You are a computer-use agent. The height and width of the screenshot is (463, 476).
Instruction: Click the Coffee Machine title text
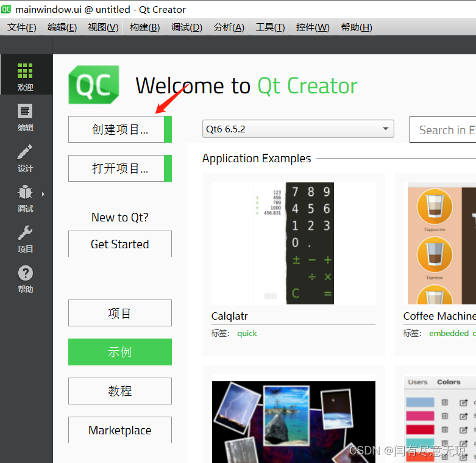pyautogui.click(x=439, y=316)
